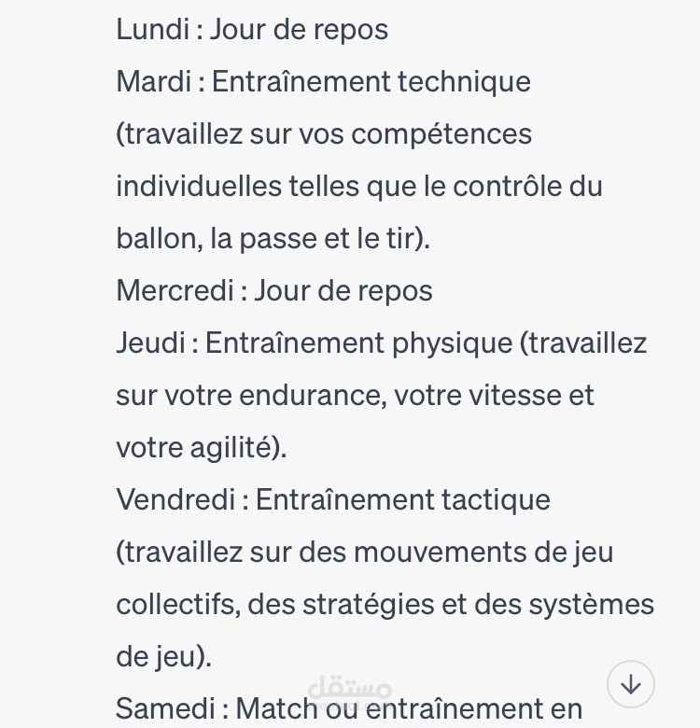Click the word "tactique" in Vendredi line

496,500
